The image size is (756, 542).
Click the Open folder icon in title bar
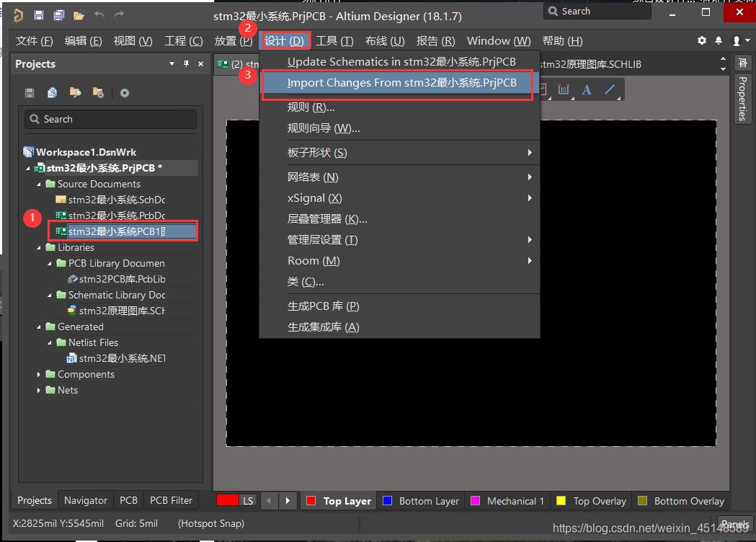point(79,15)
